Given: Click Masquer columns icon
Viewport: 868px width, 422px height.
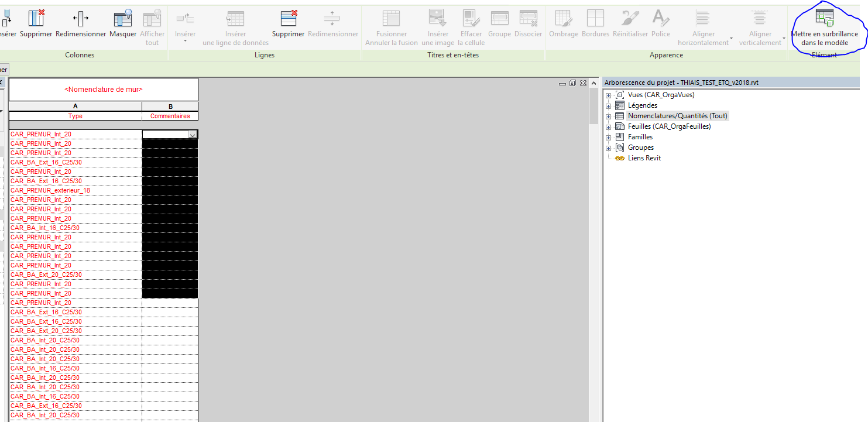Looking at the screenshot, I should point(123,19).
